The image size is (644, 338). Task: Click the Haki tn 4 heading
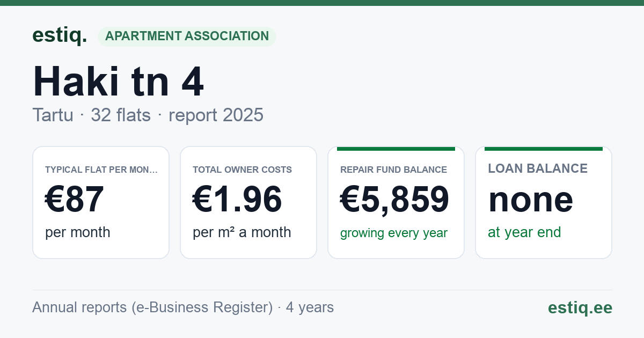pyautogui.click(x=118, y=82)
